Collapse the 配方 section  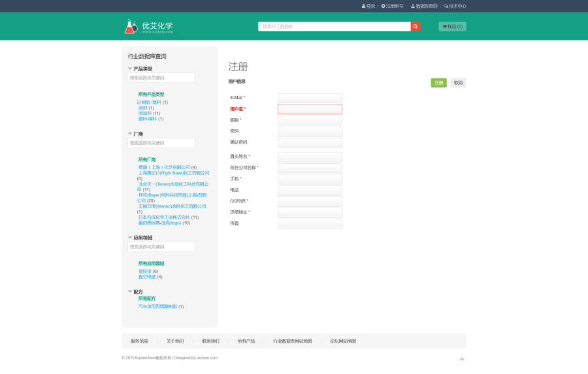point(130,292)
